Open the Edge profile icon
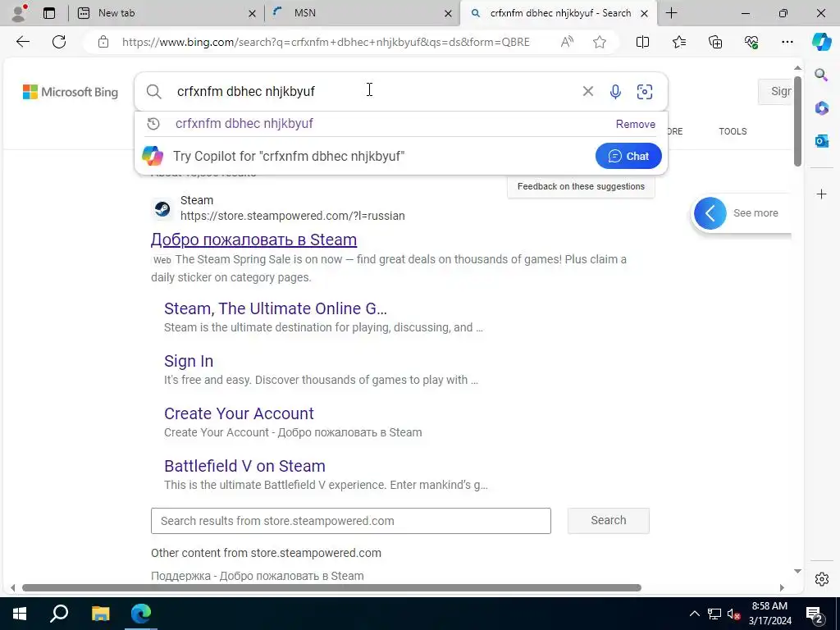The width and height of the screenshot is (840, 630). [x=20, y=13]
